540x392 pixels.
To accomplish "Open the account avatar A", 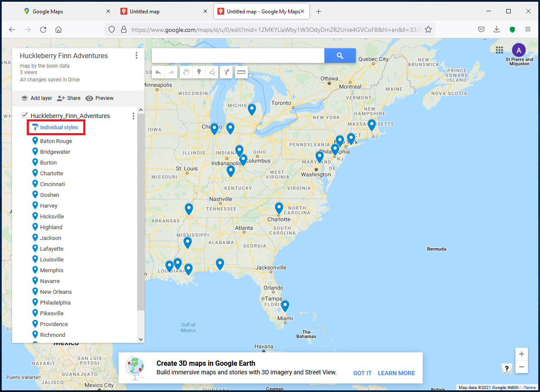I will click(x=519, y=50).
